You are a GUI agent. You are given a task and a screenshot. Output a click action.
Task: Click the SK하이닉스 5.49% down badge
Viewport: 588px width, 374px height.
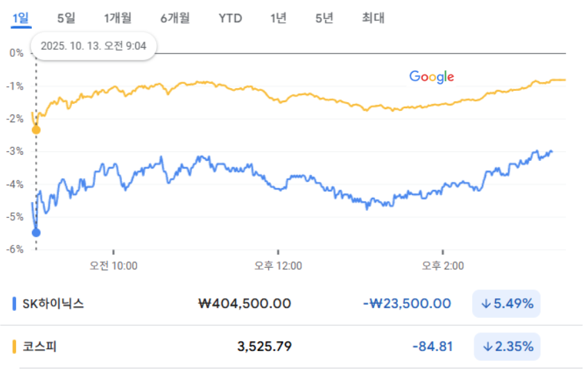coord(506,304)
